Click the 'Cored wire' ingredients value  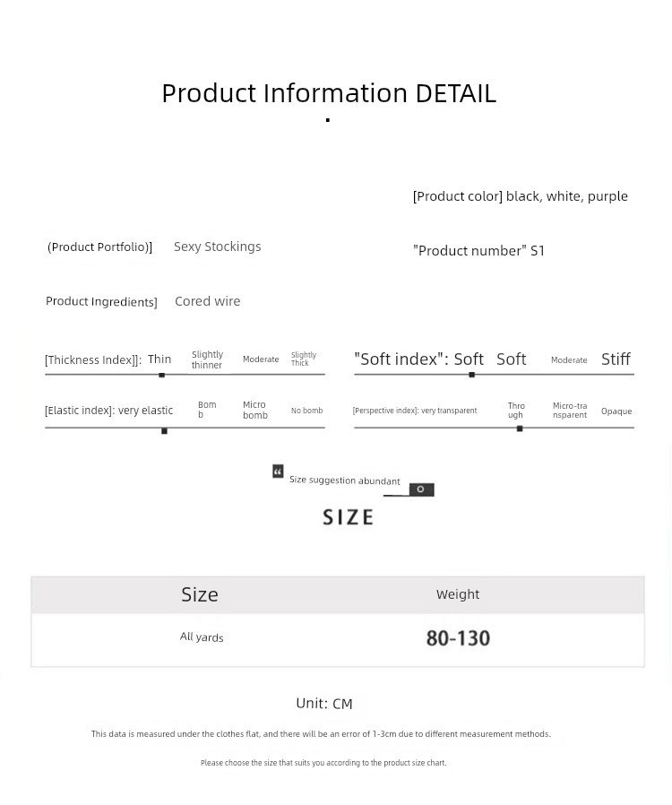[207, 301]
